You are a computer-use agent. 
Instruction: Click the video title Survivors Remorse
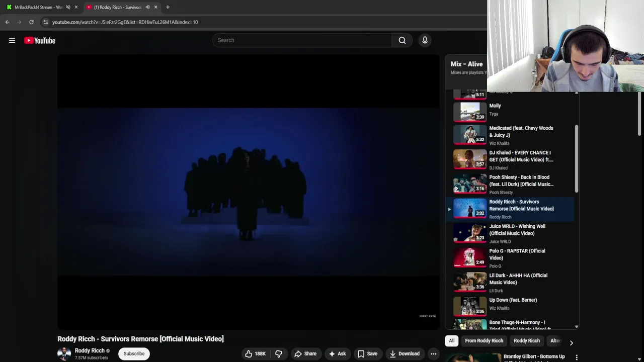(140, 339)
